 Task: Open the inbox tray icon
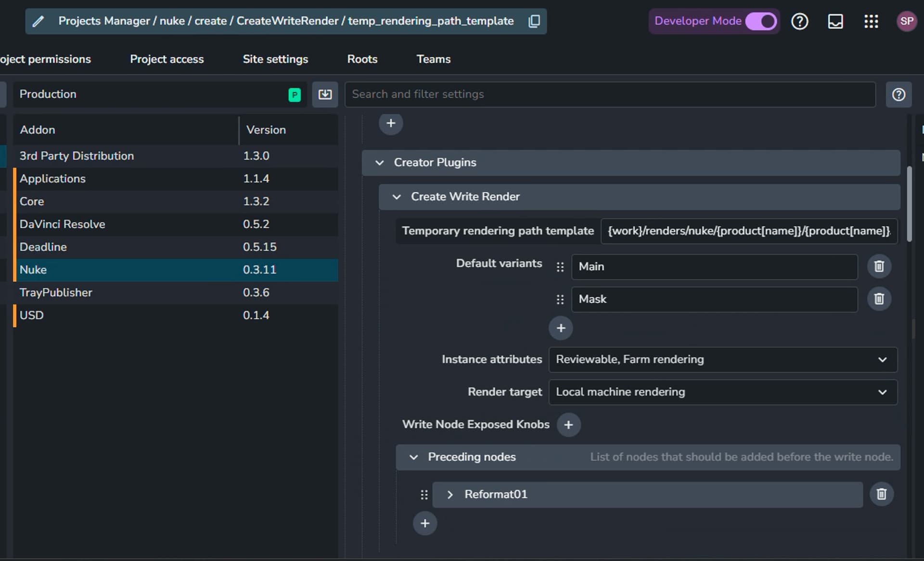(x=835, y=21)
